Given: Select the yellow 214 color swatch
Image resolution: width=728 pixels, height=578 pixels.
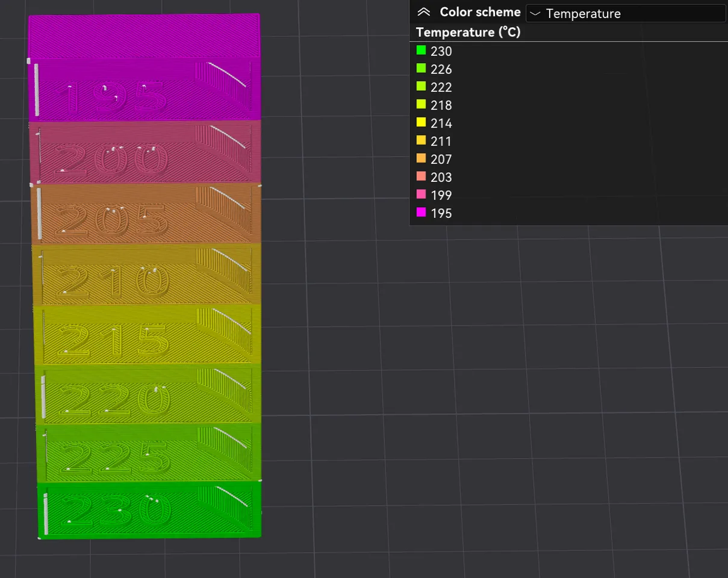Looking at the screenshot, I should [421, 123].
